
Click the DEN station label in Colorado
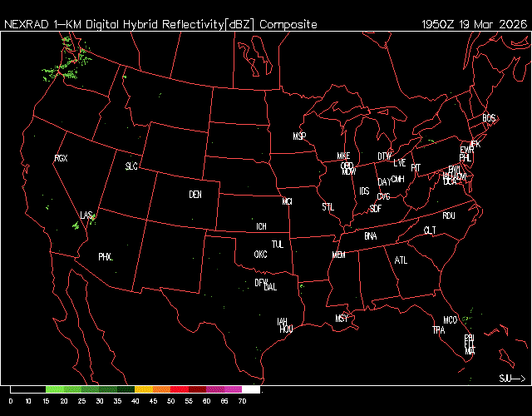tap(195, 195)
